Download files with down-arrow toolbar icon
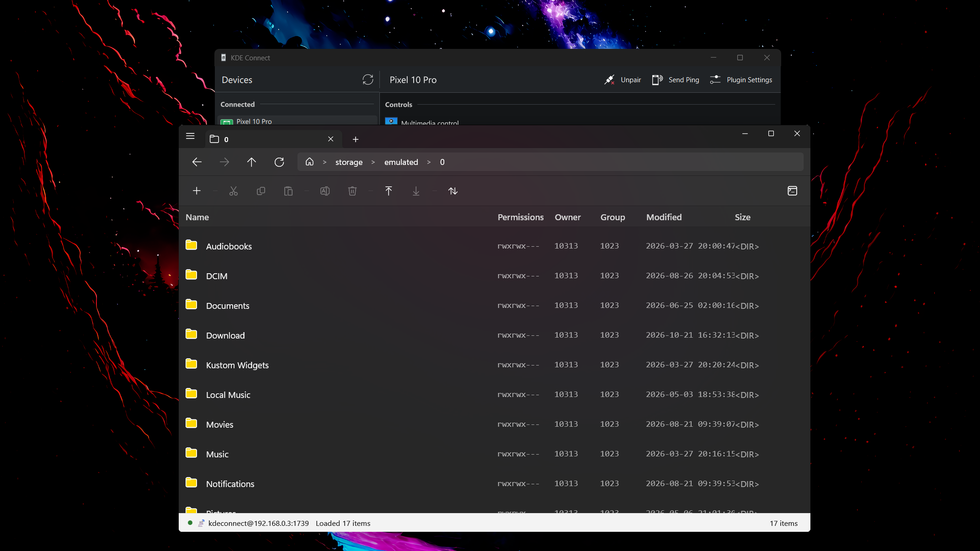 click(416, 191)
